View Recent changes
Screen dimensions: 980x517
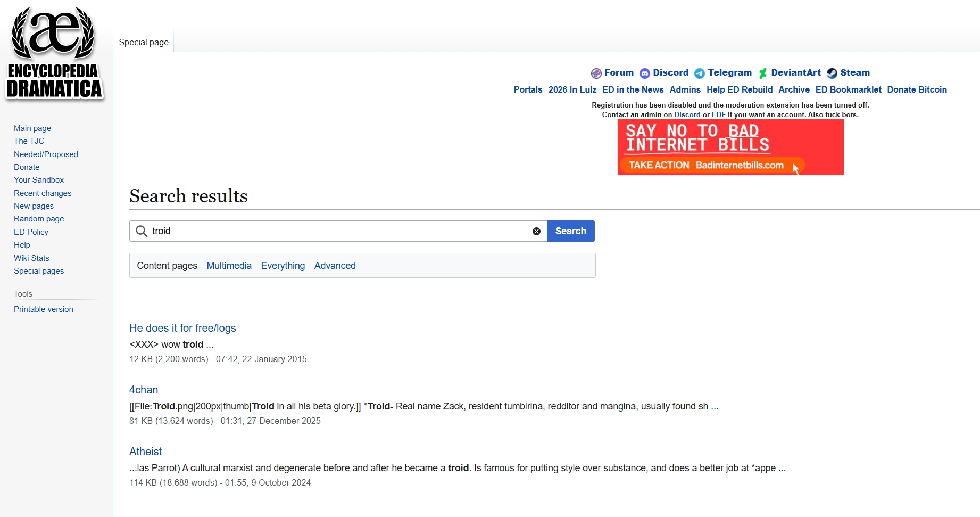click(43, 193)
